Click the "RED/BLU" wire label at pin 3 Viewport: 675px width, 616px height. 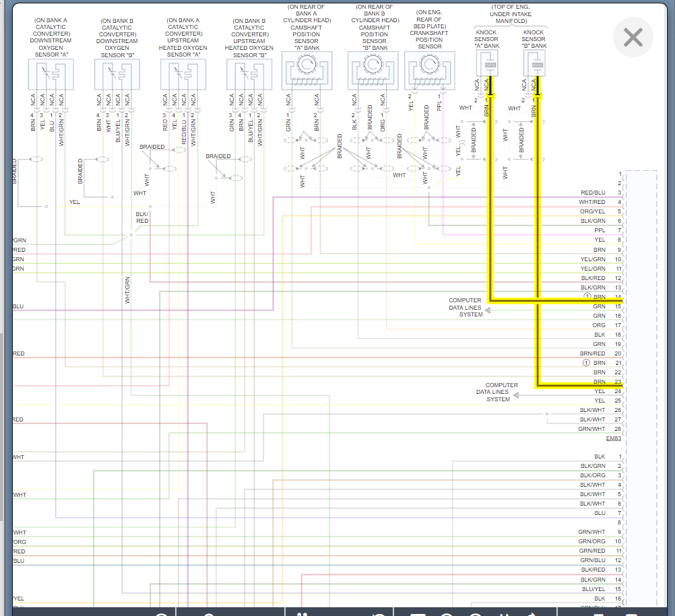pos(593,193)
